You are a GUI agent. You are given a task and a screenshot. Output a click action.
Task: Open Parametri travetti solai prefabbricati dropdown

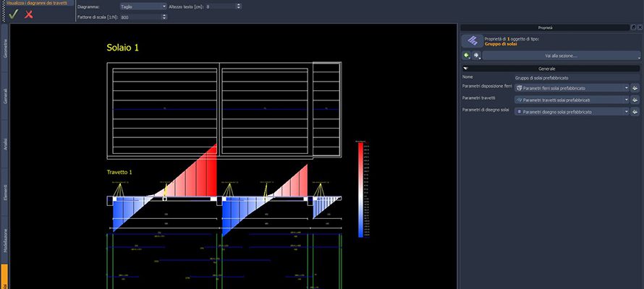572,100
